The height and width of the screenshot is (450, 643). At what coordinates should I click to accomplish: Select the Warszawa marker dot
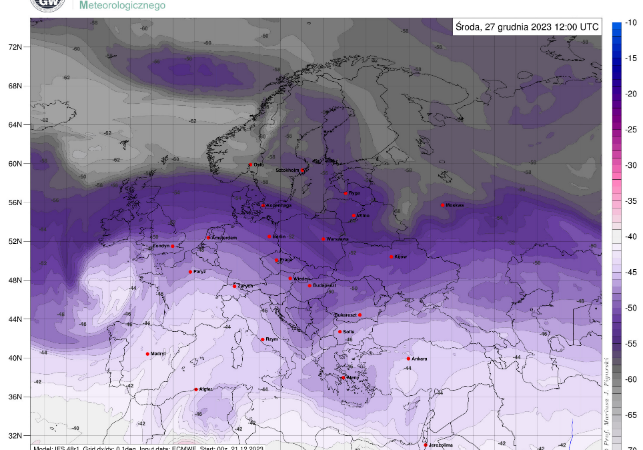click(323, 238)
